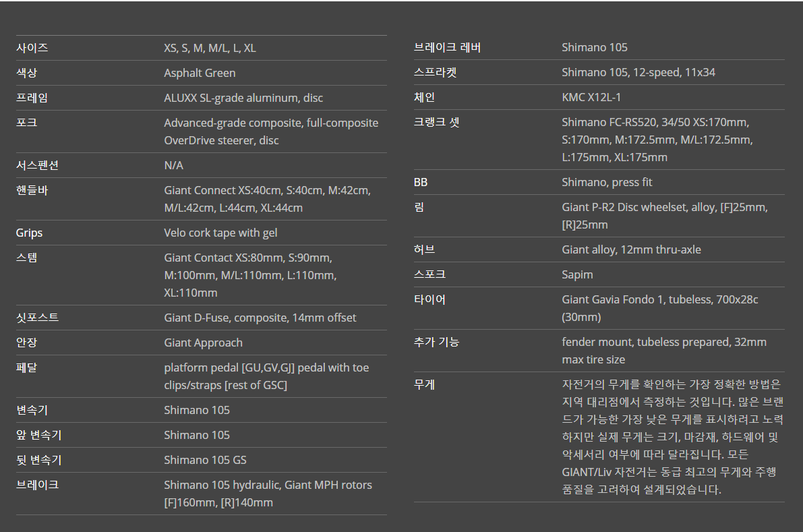Viewport: 803px width, 532px height.
Task: Select the Shimano FC-RS520 crankset specification
Action: [x=657, y=140]
